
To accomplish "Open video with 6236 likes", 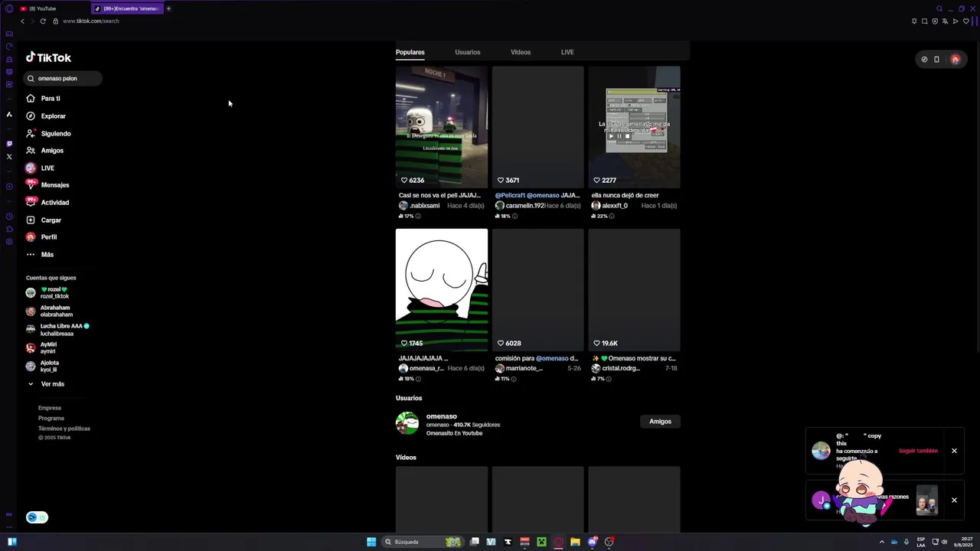I will click(x=442, y=126).
